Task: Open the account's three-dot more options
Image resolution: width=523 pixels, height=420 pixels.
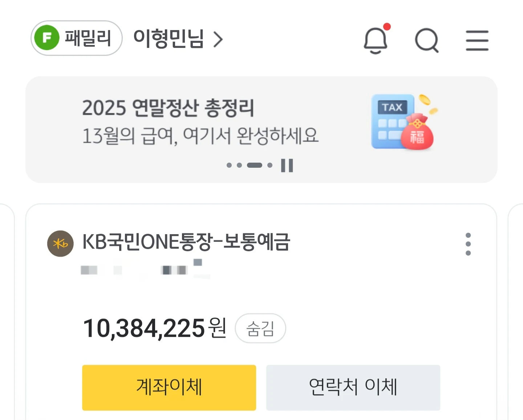Action: click(468, 244)
